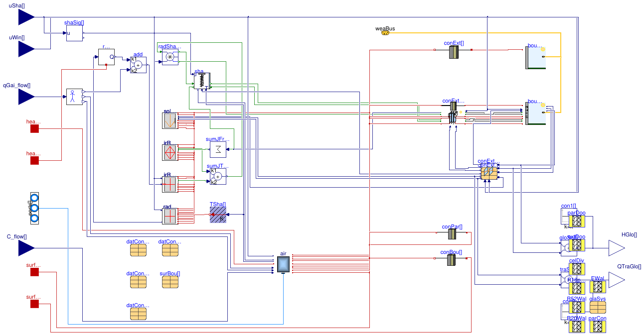Click the conBou[] construction block
Screen dimensions: 644x336
tap(452, 260)
